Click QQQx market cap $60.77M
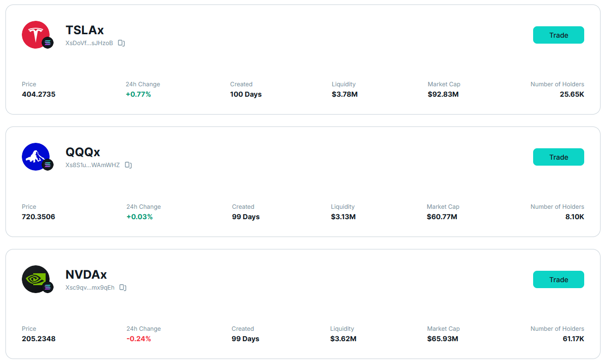Image resolution: width=608 pixels, height=364 pixels. 442,217
